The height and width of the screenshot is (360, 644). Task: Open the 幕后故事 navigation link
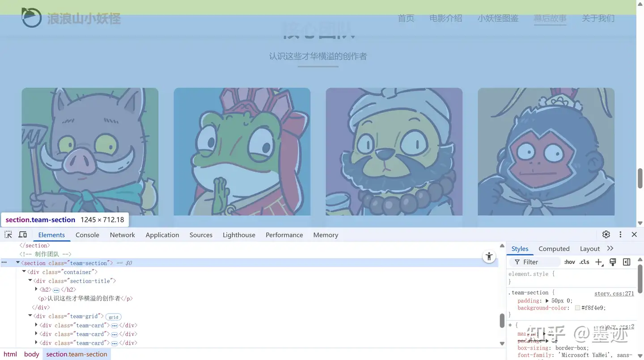(x=550, y=18)
